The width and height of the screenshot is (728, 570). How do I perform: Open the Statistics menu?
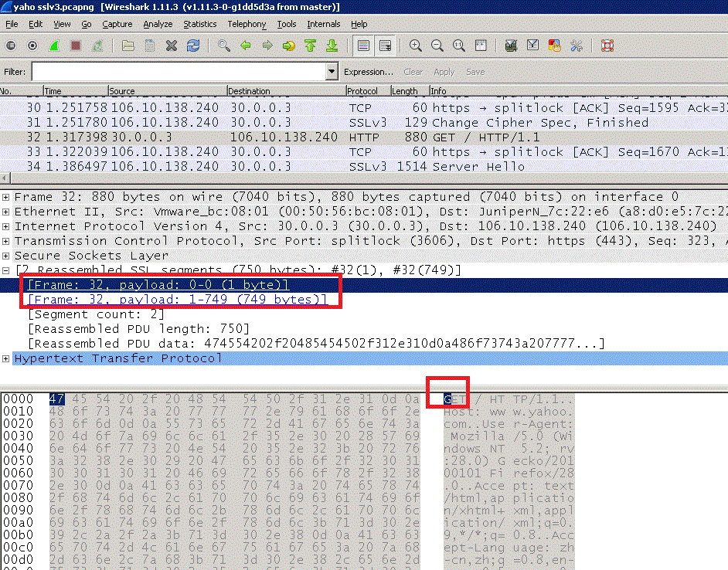click(199, 24)
